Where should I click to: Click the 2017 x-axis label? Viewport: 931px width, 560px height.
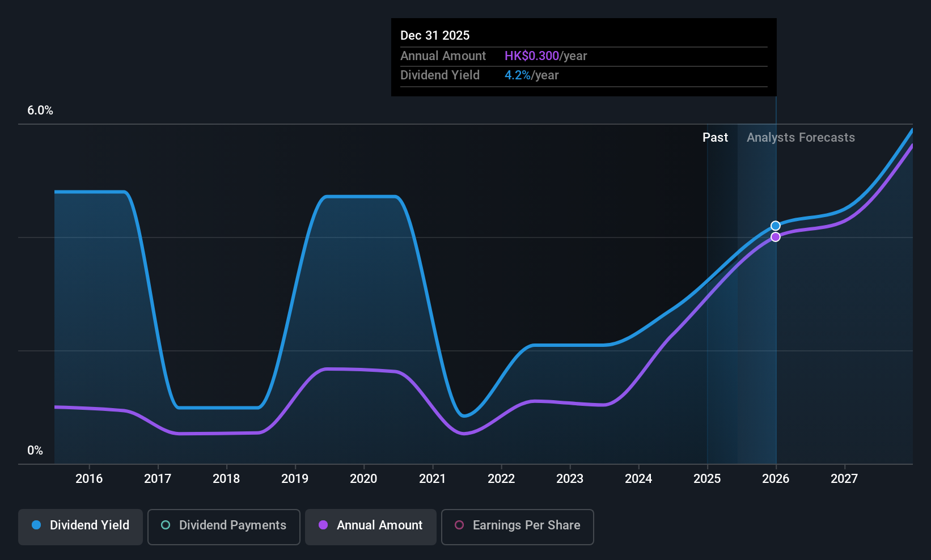(x=158, y=479)
